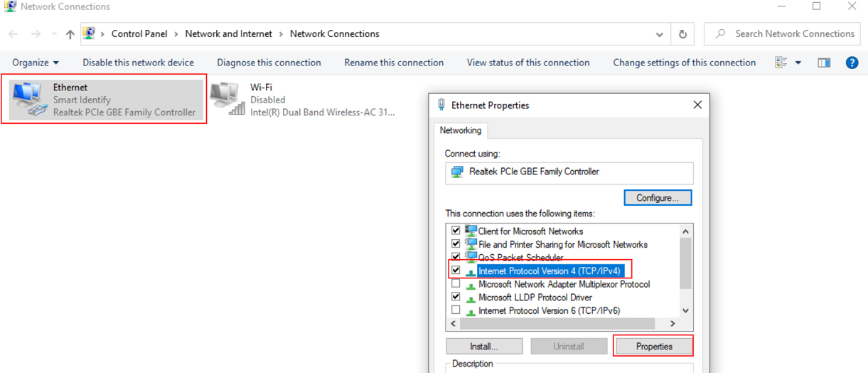Click the Realtek adapter icon under Connect using
The image size is (868, 373).
458,172
